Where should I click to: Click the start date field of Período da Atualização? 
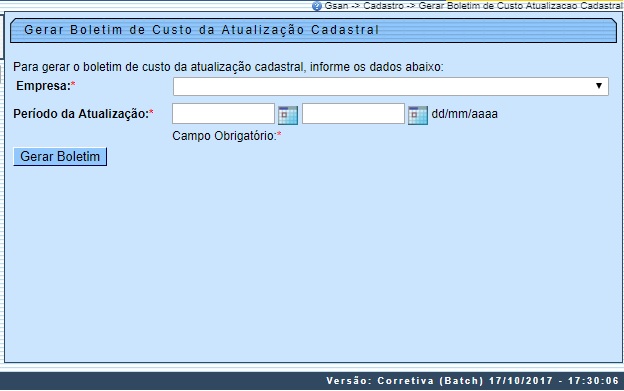pos(223,114)
